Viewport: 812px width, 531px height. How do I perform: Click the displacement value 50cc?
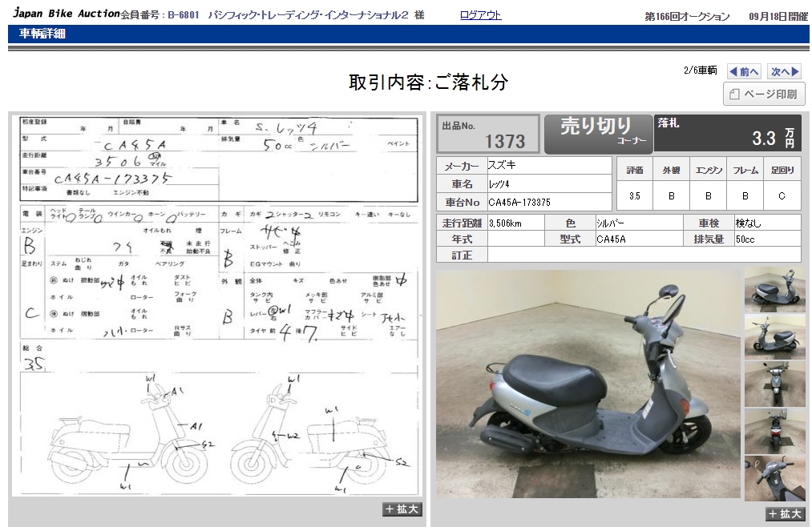click(768, 239)
